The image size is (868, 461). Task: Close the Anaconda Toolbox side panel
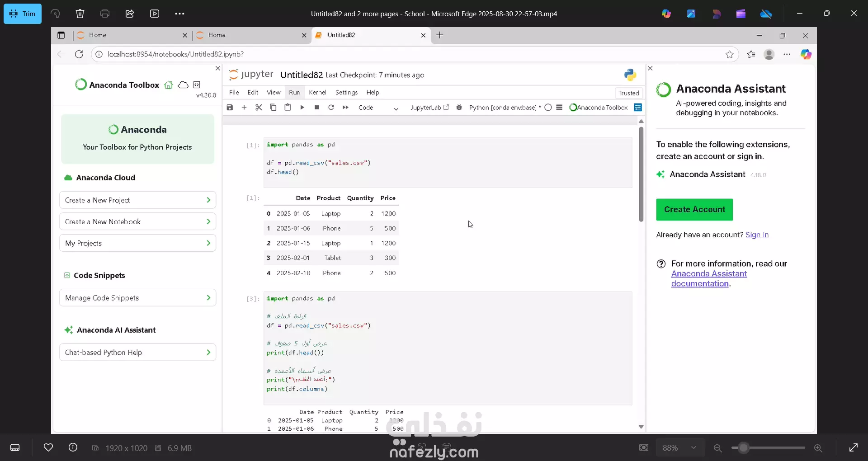click(x=217, y=68)
